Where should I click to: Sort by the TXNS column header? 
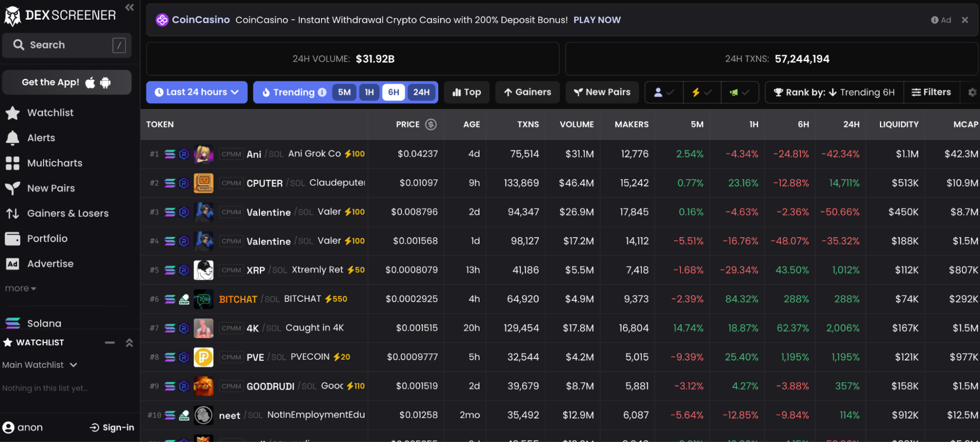(528, 124)
